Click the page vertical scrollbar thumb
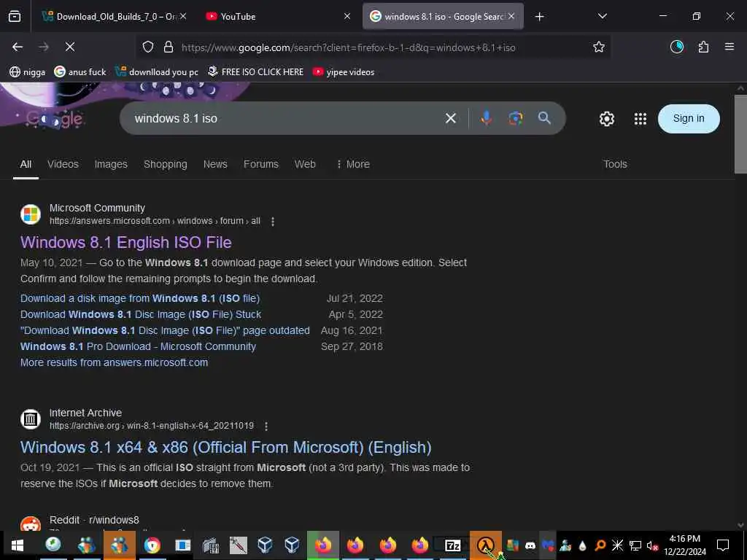Screen dimensions: 747x560 (740, 134)
